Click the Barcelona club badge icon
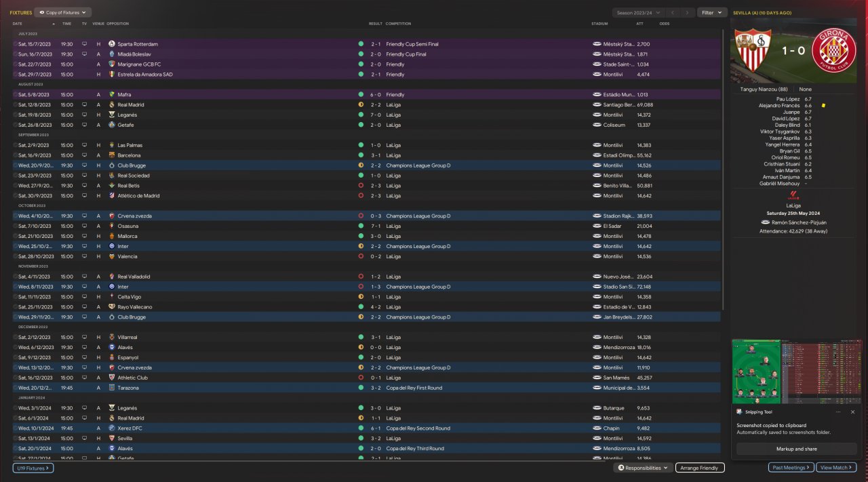 pos(112,155)
